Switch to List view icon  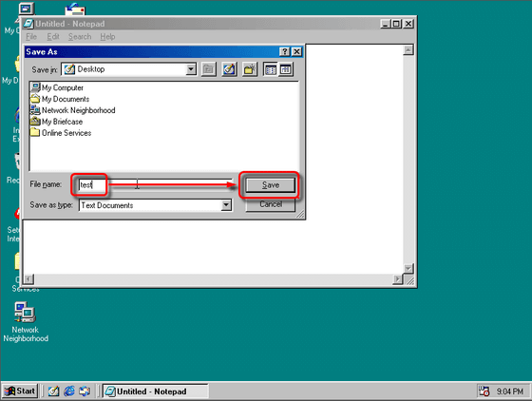coord(271,69)
